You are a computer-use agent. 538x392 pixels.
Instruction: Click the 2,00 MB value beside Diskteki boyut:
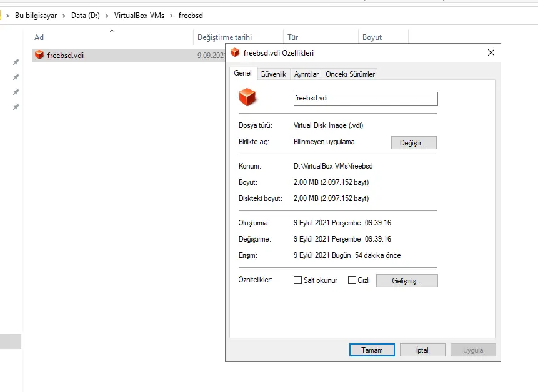[331, 198]
